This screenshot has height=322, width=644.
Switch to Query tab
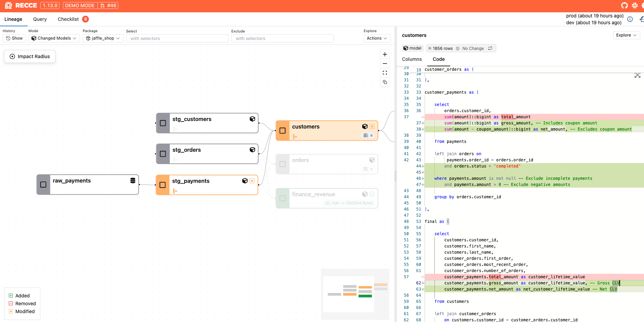[x=40, y=19]
